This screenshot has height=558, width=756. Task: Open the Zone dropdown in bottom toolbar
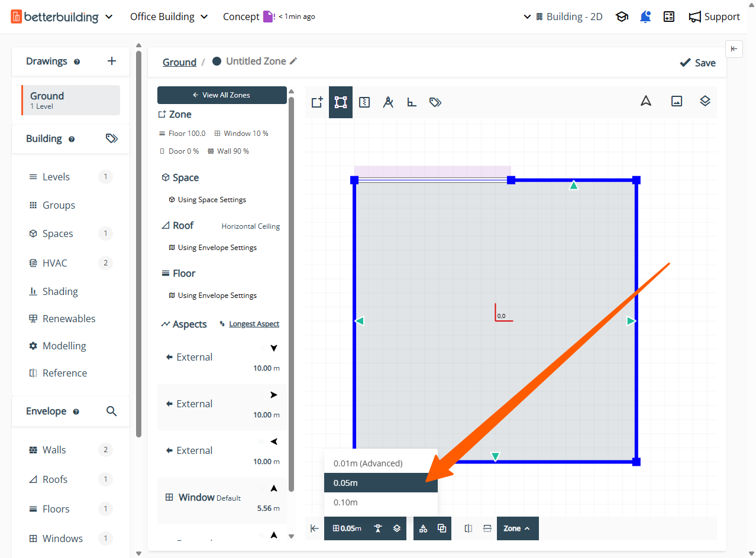(x=517, y=528)
